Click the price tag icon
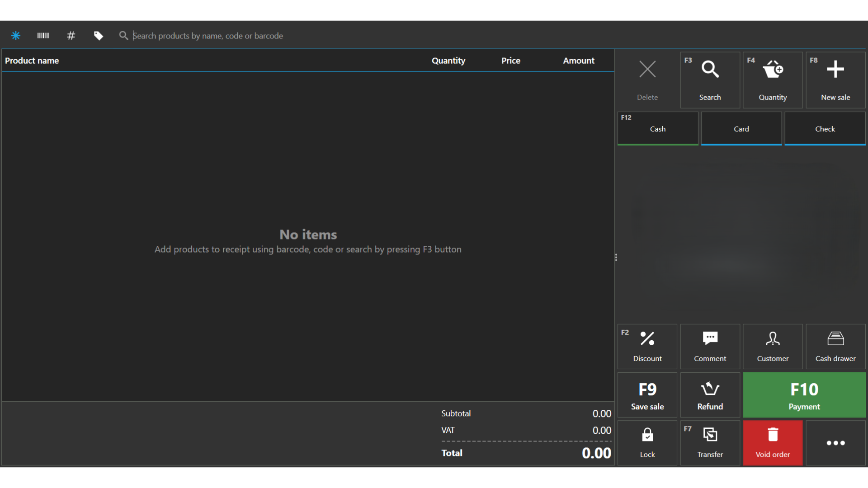868x488 pixels. (x=98, y=36)
